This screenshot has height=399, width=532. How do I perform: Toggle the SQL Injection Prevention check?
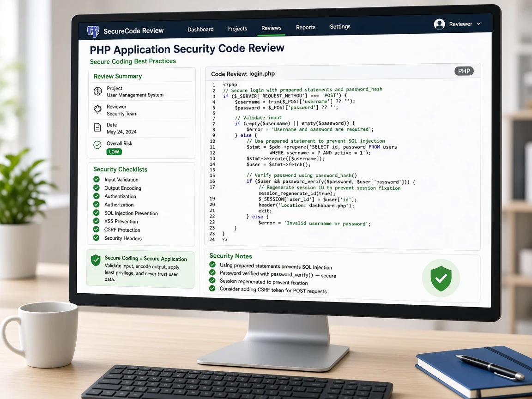[x=97, y=213]
